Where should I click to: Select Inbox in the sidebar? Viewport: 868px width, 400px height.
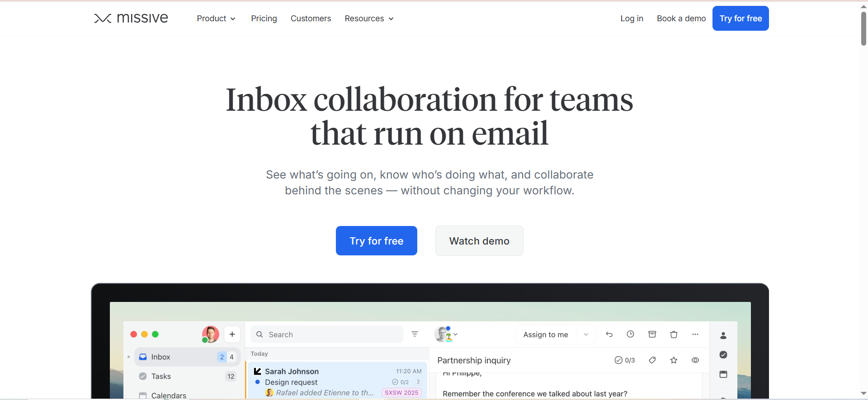[x=187, y=357]
